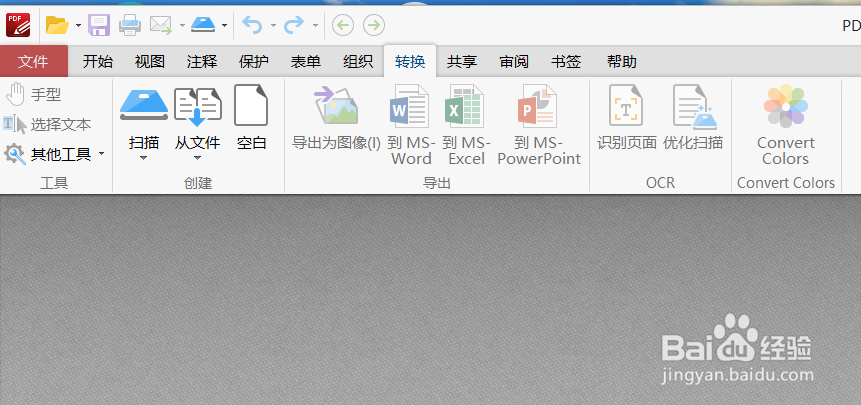
Task: Switch to the 组织 tab
Action: [x=358, y=62]
